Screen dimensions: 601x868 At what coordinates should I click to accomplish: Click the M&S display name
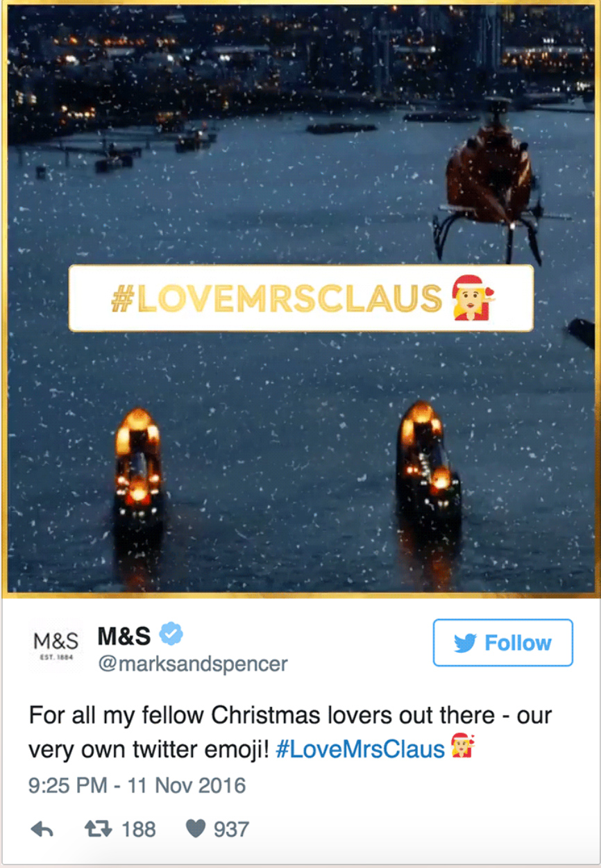click(x=124, y=635)
